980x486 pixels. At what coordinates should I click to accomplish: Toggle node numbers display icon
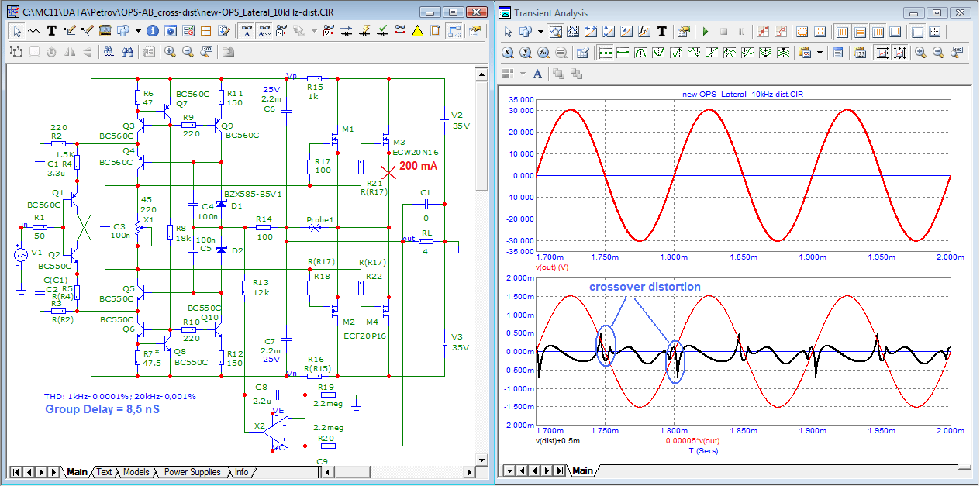281,31
